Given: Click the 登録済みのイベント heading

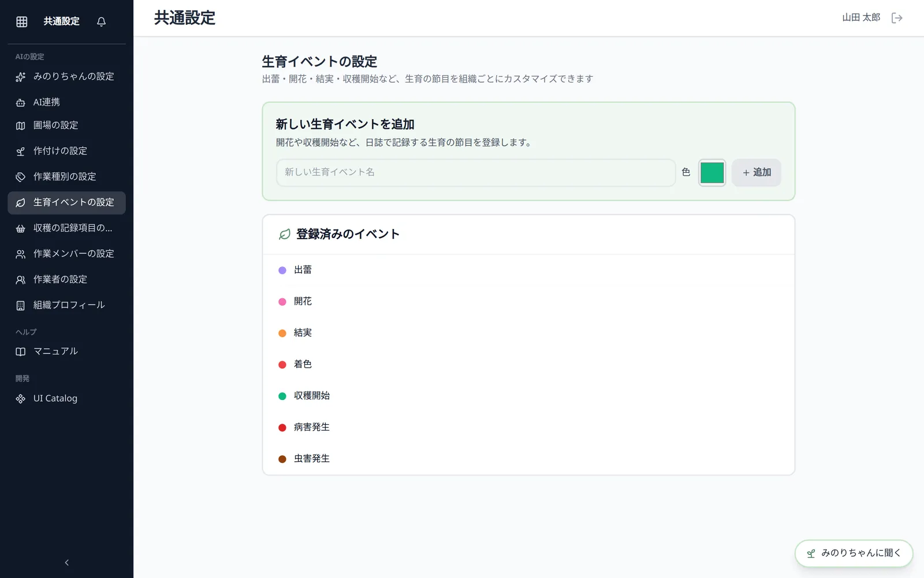Looking at the screenshot, I should 348,234.
